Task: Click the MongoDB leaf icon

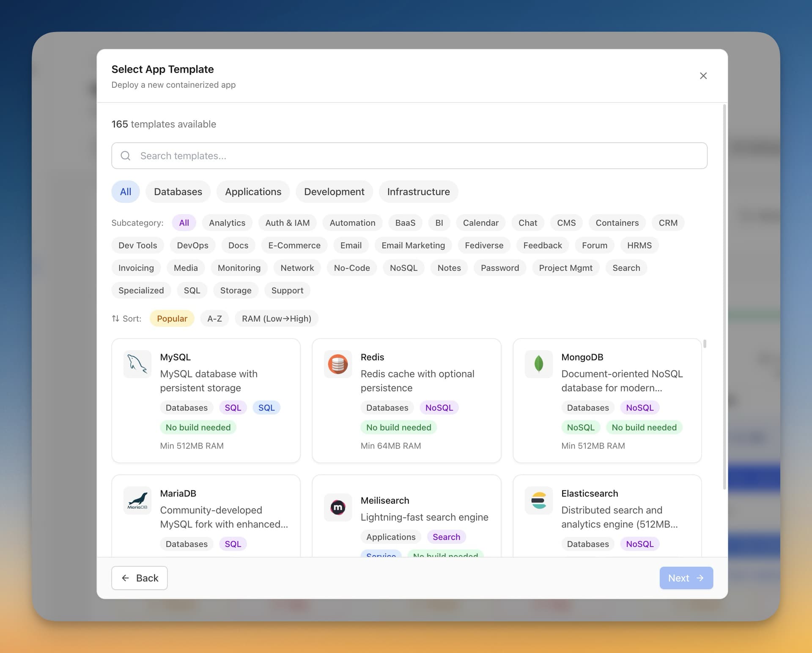Action: click(538, 364)
